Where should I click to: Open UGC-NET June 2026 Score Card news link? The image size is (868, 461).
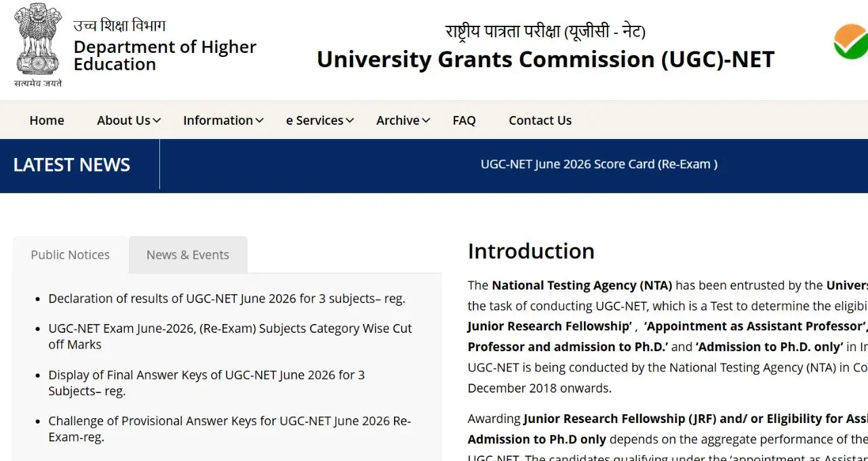[599, 164]
